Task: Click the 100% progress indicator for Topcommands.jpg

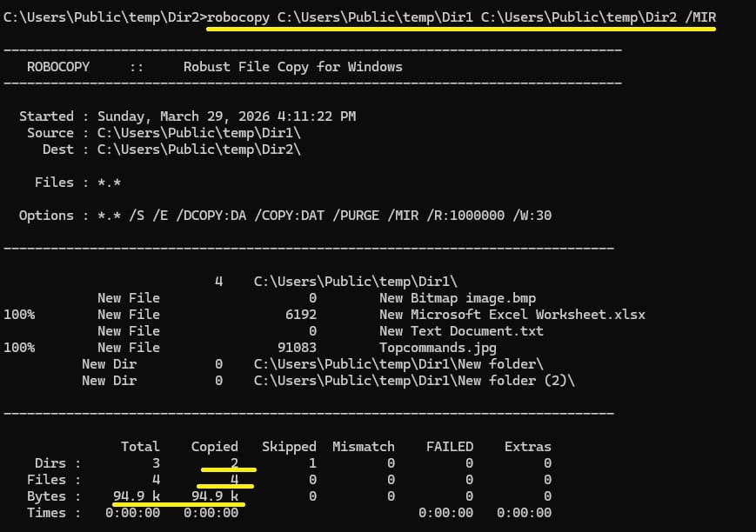Action: click(18, 347)
